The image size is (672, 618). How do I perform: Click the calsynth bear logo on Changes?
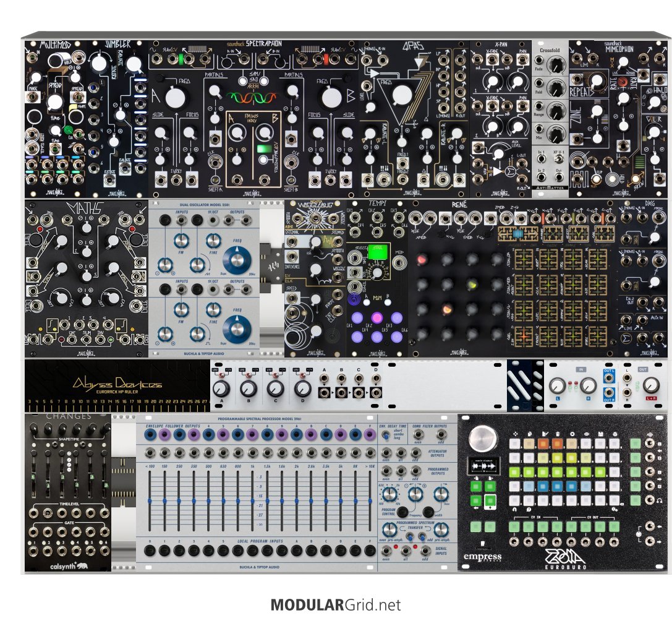(x=82, y=565)
